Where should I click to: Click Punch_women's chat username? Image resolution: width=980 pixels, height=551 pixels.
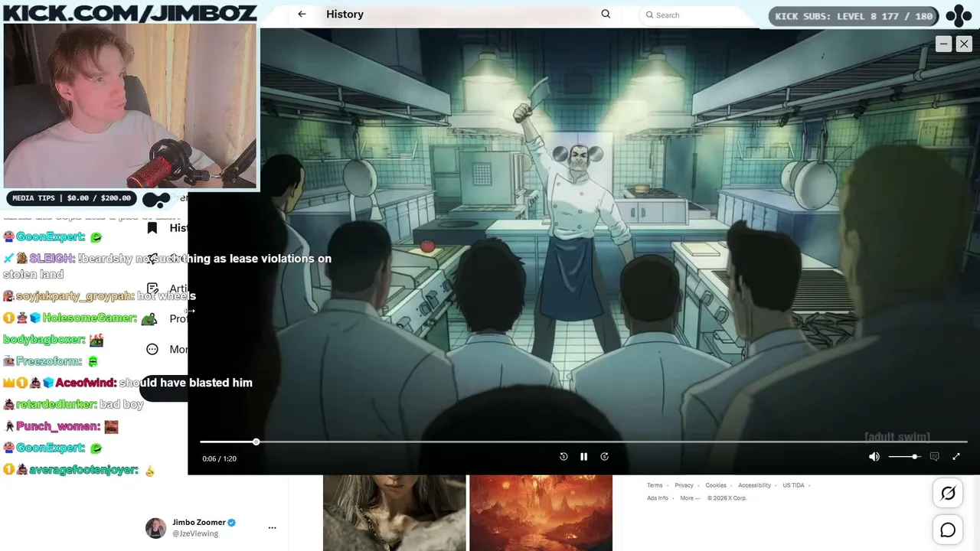(x=58, y=426)
